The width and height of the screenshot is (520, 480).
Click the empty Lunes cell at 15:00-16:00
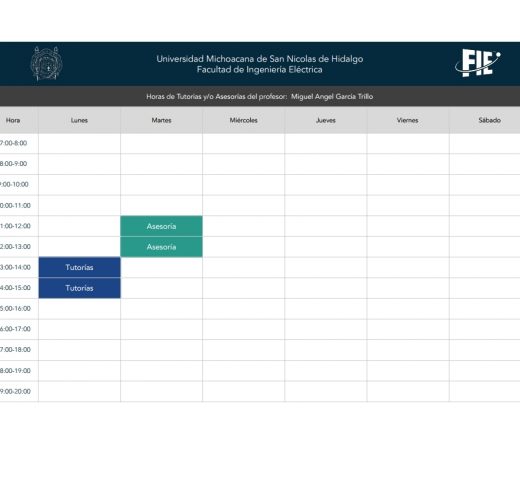[79, 309]
